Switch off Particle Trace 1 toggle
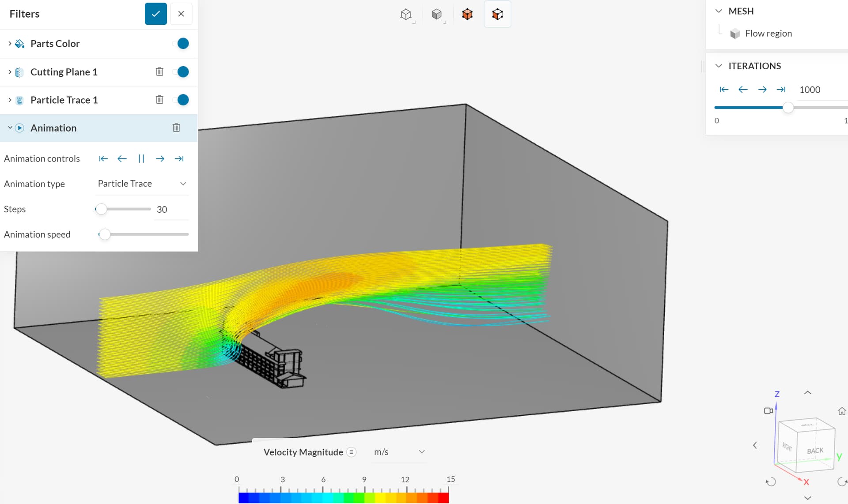 coord(182,100)
